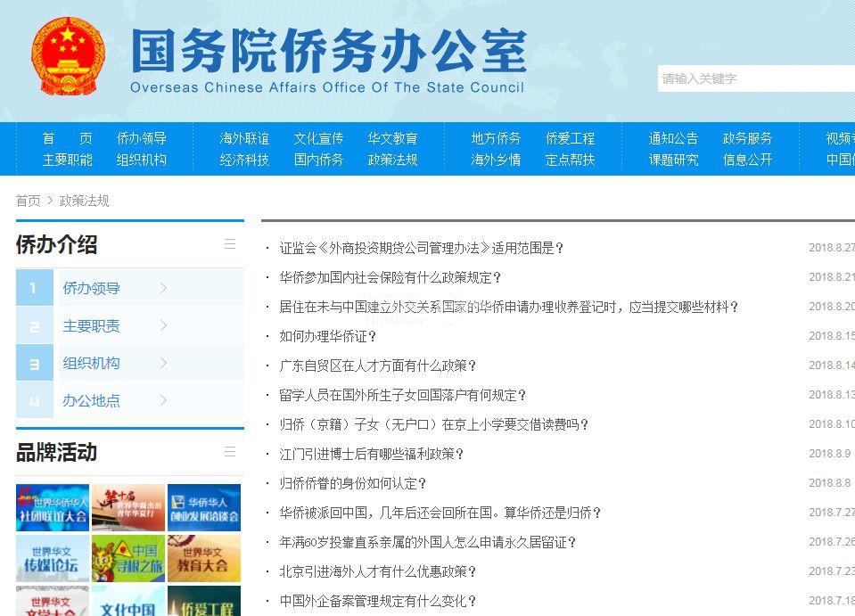Expand the arrow next to 组织机构 in sidebar
Viewport: 855px width, 616px height.
click(163, 363)
